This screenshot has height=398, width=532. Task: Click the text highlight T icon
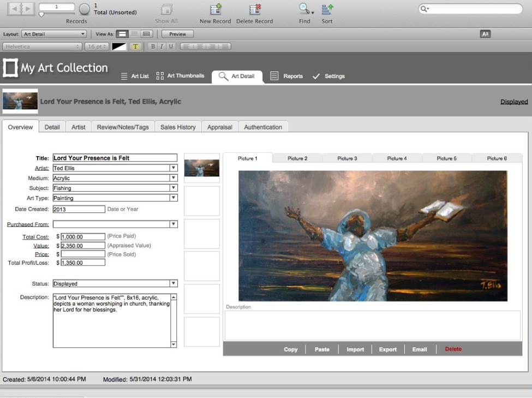pyautogui.click(x=135, y=46)
